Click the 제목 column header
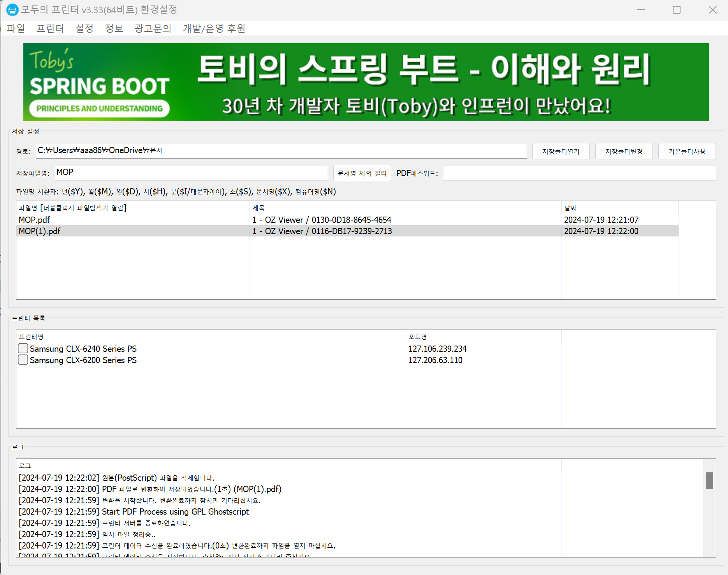The height and width of the screenshot is (575, 728). tap(405, 208)
